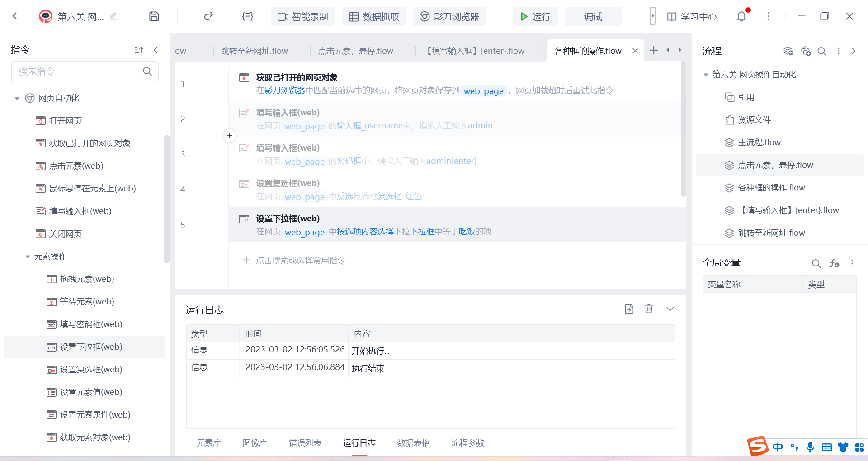Open 流程 panel more options
This screenshot has width=868, height=461.
839,51
